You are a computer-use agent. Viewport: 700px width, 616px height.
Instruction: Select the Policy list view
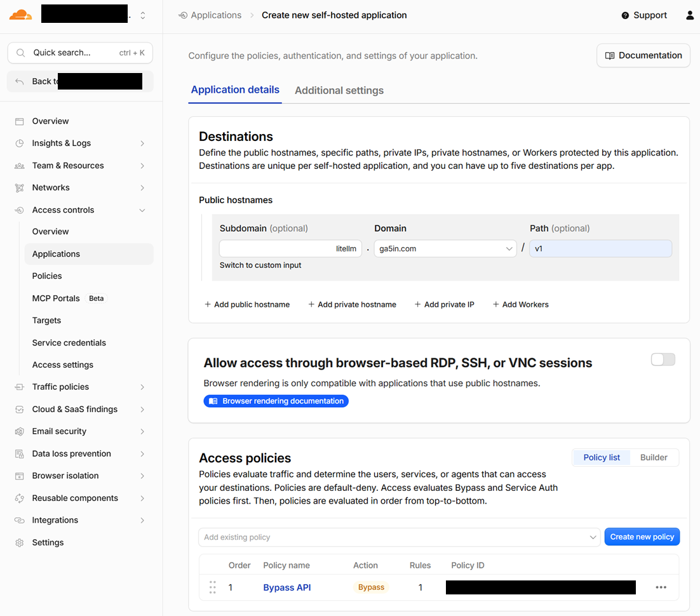602,457
